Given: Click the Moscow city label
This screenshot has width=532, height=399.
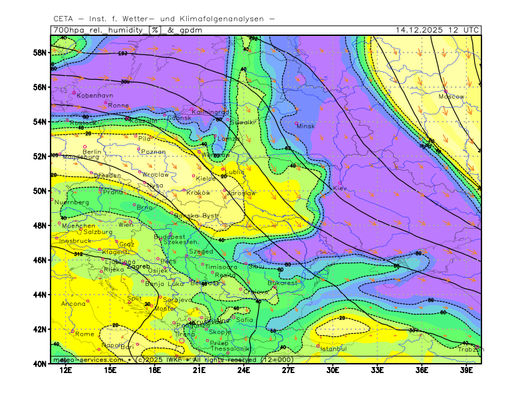Looking at the screenshot, I should [451, 96].
